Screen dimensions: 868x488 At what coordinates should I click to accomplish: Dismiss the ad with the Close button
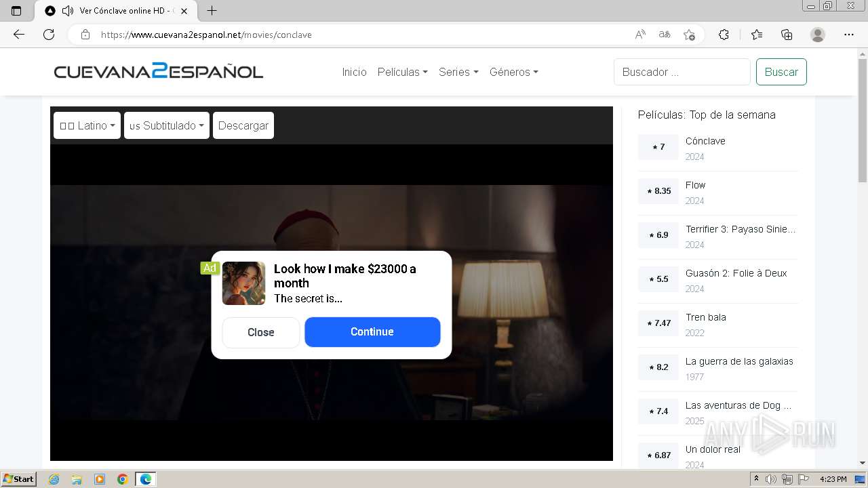pos(261,332)
